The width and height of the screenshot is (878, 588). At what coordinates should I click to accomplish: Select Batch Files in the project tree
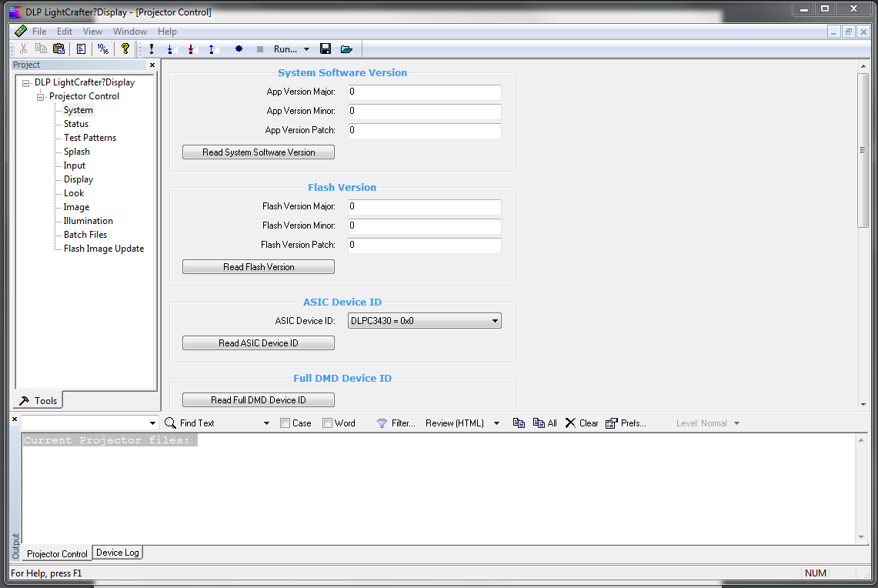85,235
